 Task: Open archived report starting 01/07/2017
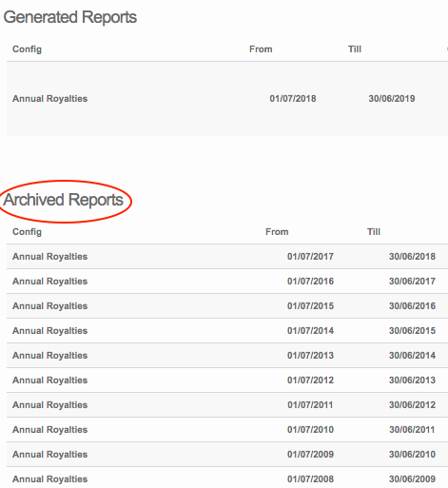[227, 257]
